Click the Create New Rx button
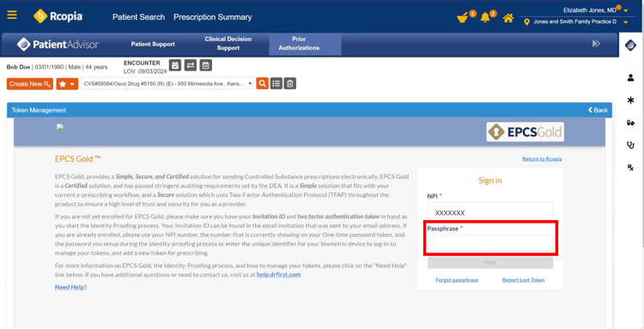The image size is (644, 329). [30, 84]
